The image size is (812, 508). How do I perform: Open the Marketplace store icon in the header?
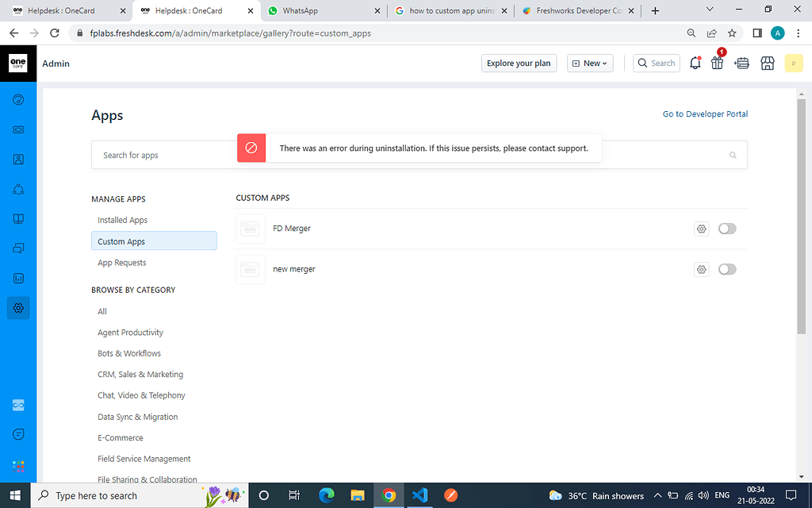[767, 63]
